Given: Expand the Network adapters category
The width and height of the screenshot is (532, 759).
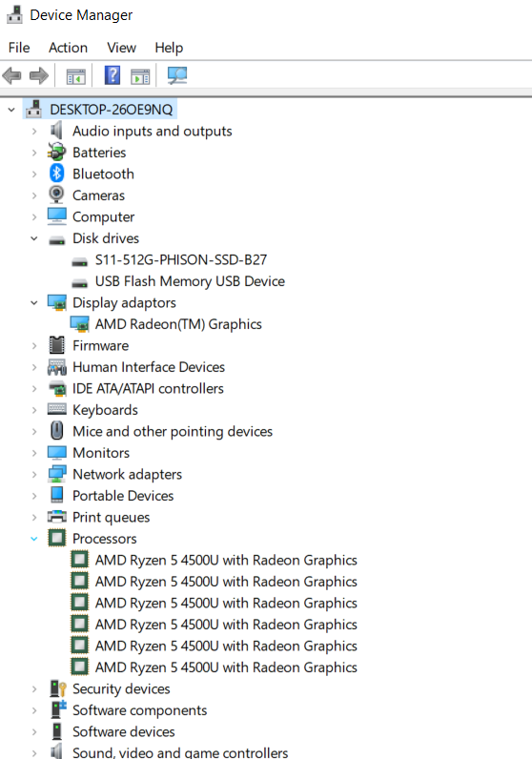Looking at the screenshot, I should coord(34,475).
